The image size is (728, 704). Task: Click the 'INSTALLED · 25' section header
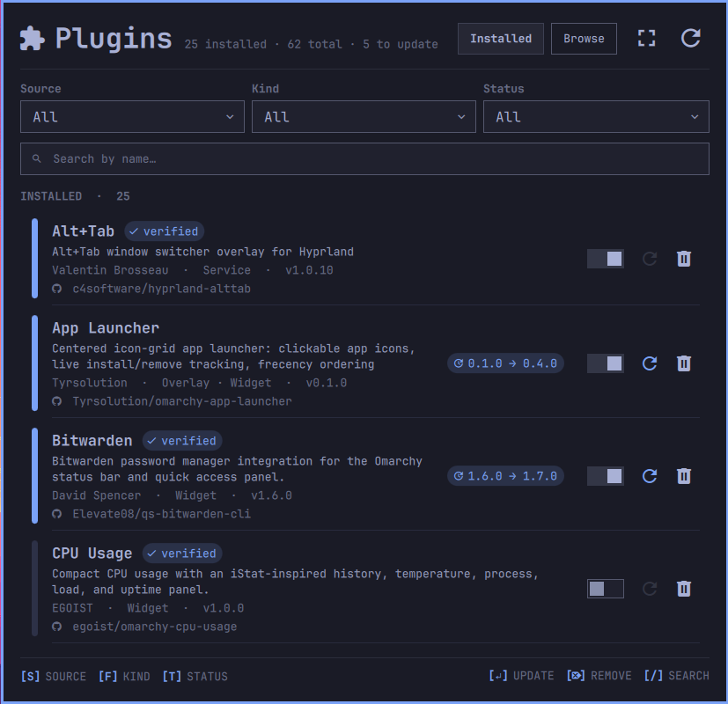tap(75, 196)
